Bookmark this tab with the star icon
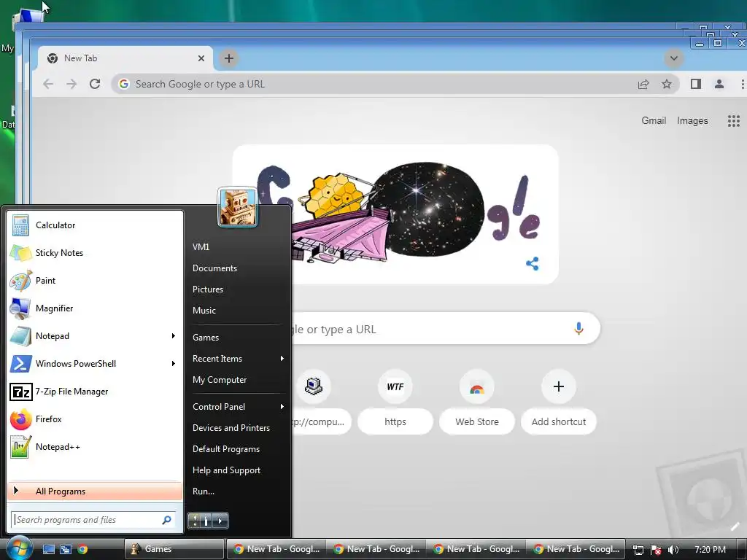Screen dimensions: 747x560 pos(667,85)
